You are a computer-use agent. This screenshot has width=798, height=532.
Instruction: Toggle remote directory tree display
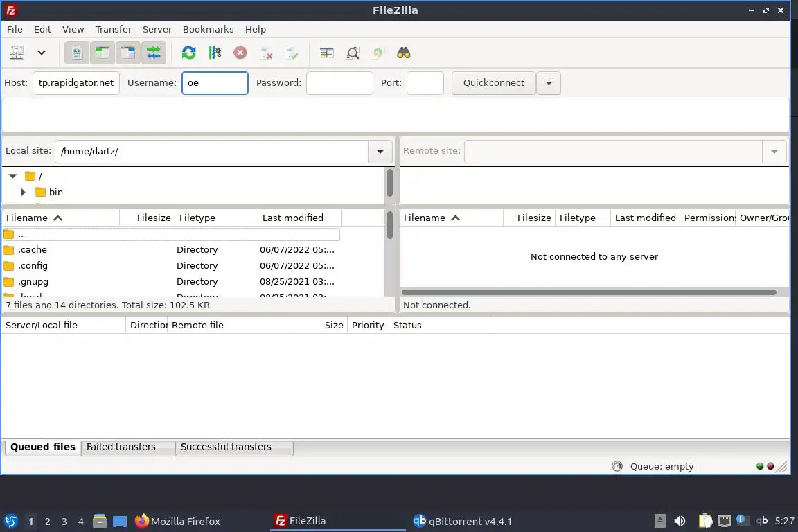point(127,53)
